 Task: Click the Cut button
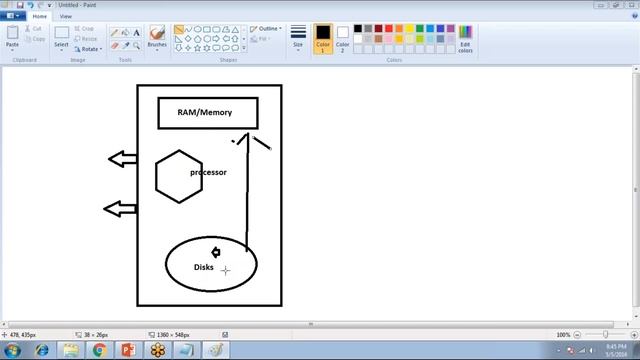click(33, 29)
